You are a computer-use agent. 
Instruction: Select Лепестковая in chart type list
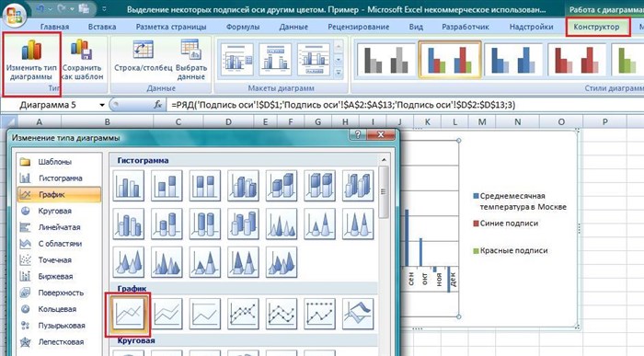(59, 342)
